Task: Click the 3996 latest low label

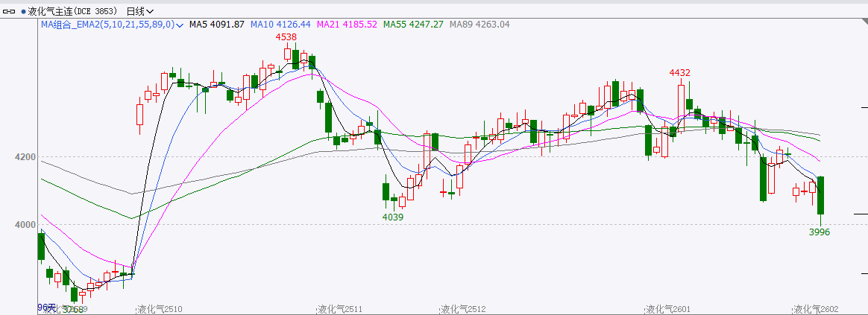Action: coord(820,232)
